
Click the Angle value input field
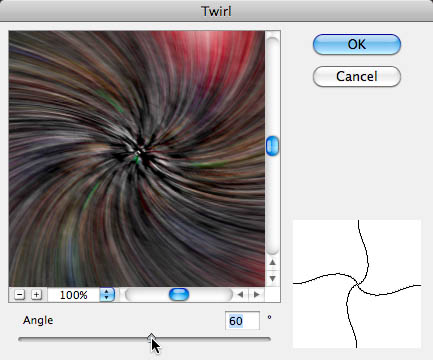242,321
